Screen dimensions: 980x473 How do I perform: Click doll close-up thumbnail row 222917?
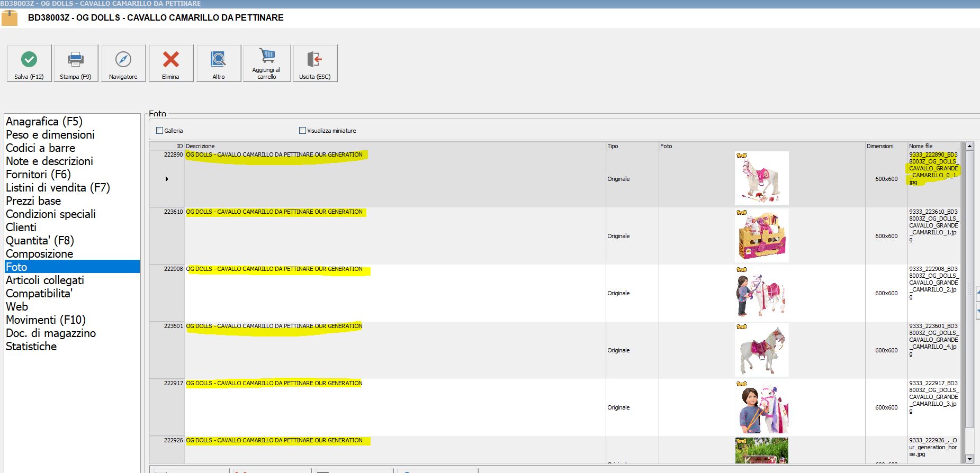click(x=761, y=407)
